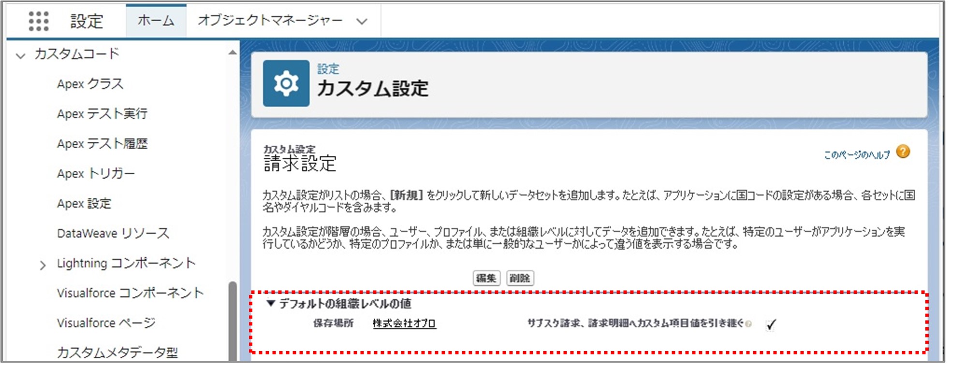The image size is (980, 365).
Task: Switch to the ホーム tab
Action: (x=156, y=21)
